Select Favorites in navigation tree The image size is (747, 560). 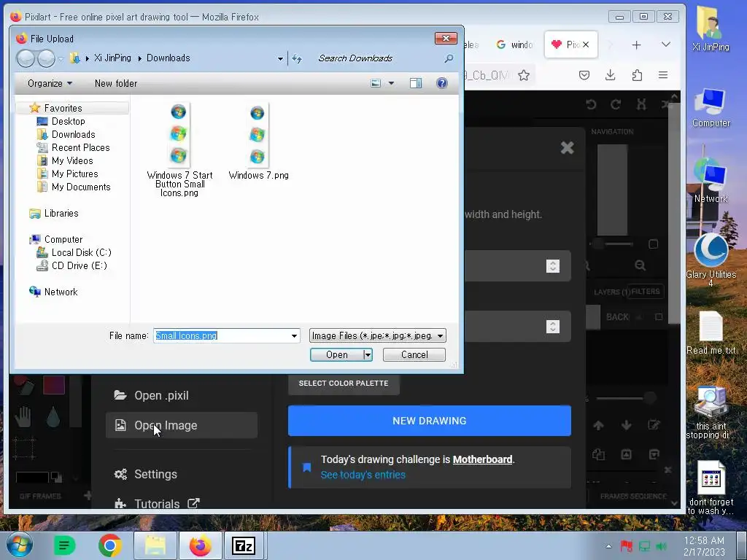coord(63,108)
